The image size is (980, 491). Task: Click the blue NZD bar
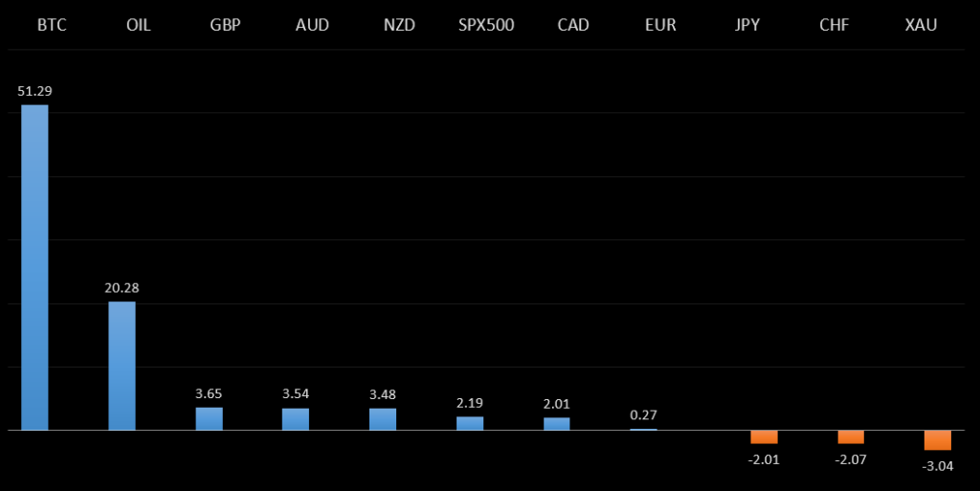click(383, 419)
